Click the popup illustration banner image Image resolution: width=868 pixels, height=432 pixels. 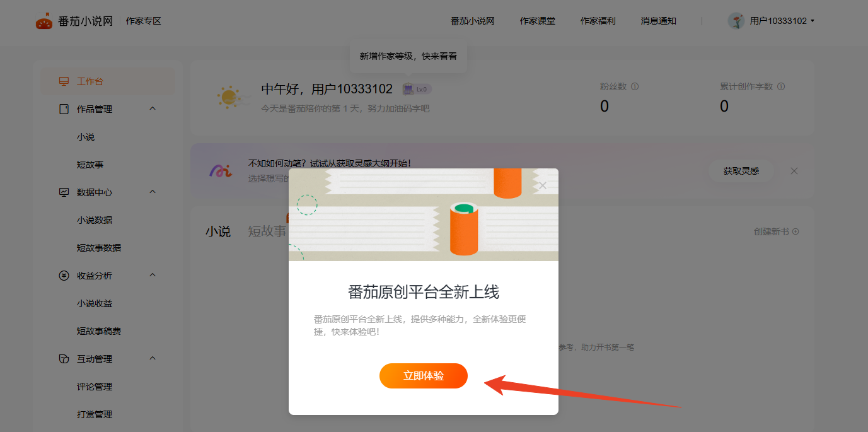[424, 214]
